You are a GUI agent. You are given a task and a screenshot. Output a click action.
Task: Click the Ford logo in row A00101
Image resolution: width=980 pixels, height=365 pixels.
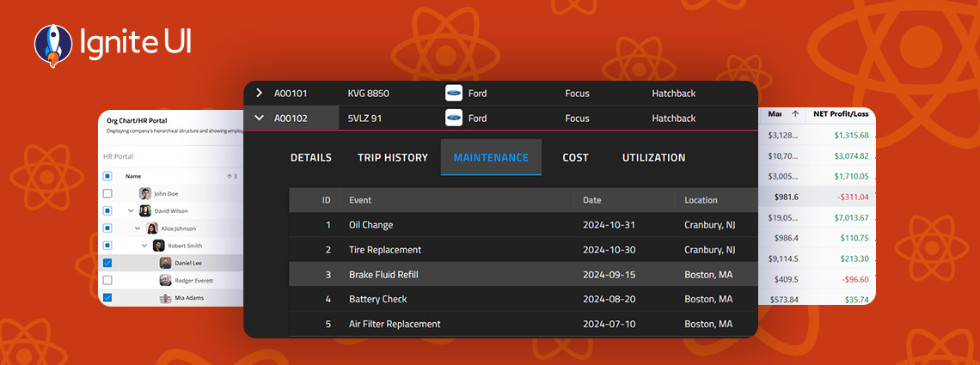point(453,93)
